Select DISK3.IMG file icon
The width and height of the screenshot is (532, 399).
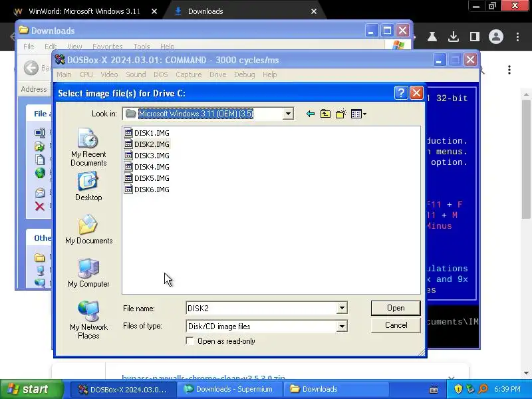[128, 156]
